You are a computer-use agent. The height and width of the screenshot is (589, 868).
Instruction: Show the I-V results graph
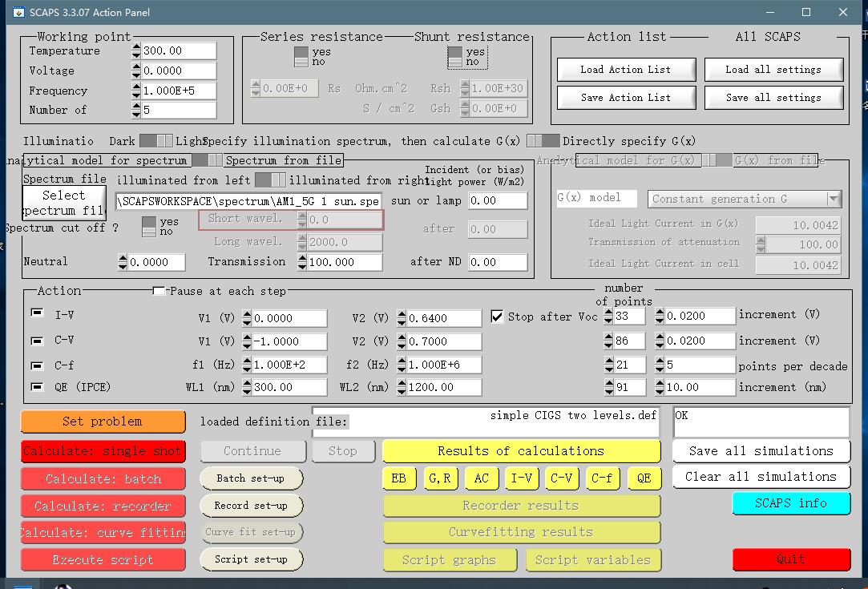522,478
